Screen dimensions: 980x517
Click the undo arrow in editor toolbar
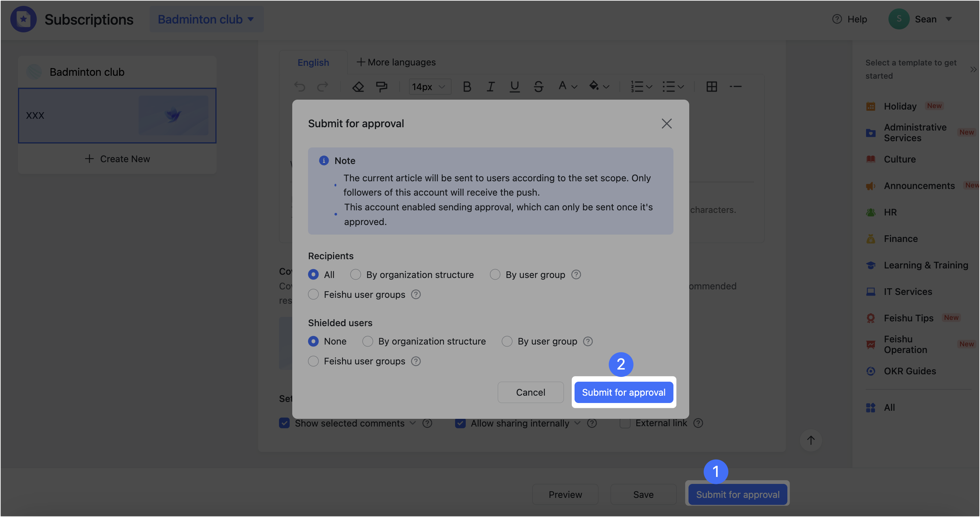300,87
